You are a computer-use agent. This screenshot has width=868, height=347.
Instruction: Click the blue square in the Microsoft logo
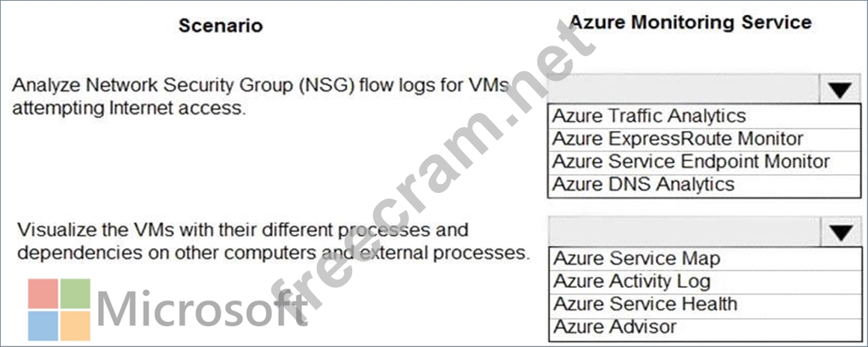point(43,326)
